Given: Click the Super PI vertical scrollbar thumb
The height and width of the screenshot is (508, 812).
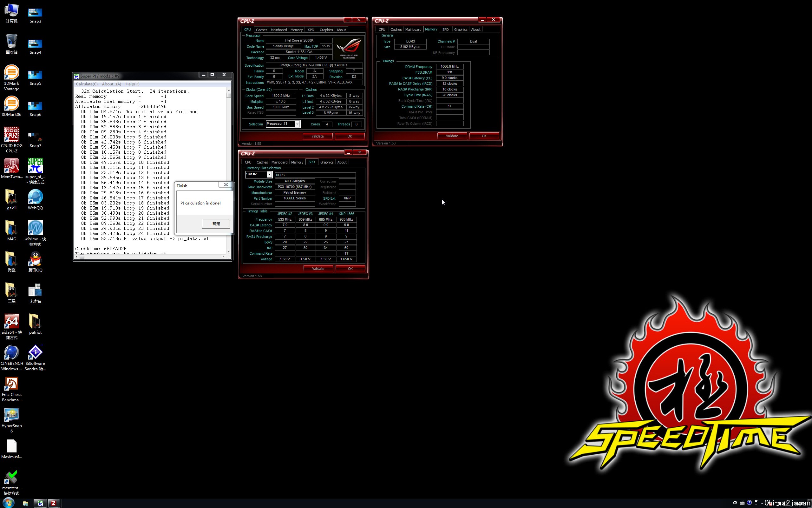Looking at the screenshot, I should click(228, 96).
